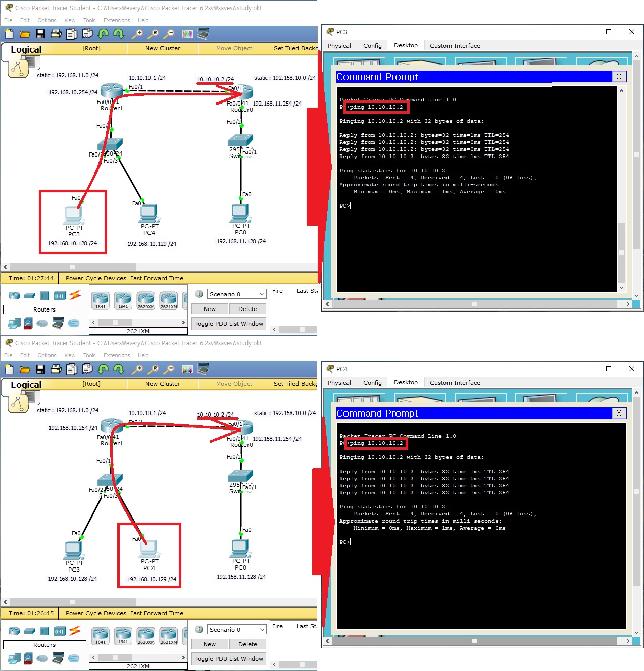This screenshot has width=644, height=671.
Task: Select Hubs category icon in upper device panel
Action: (45, 295)
